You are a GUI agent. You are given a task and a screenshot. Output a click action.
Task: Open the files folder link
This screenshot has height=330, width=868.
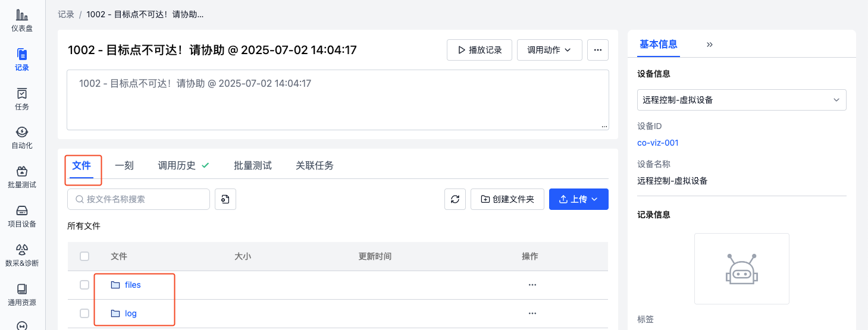133,285
